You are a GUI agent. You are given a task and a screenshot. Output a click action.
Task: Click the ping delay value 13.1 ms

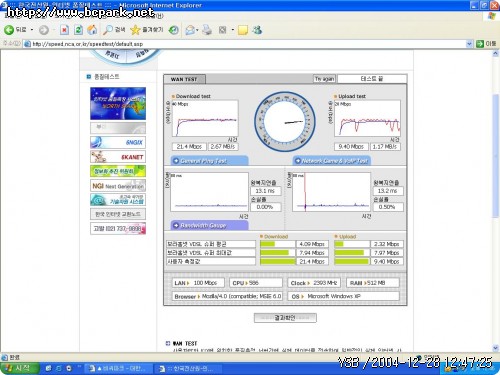[x=266, y=191]
